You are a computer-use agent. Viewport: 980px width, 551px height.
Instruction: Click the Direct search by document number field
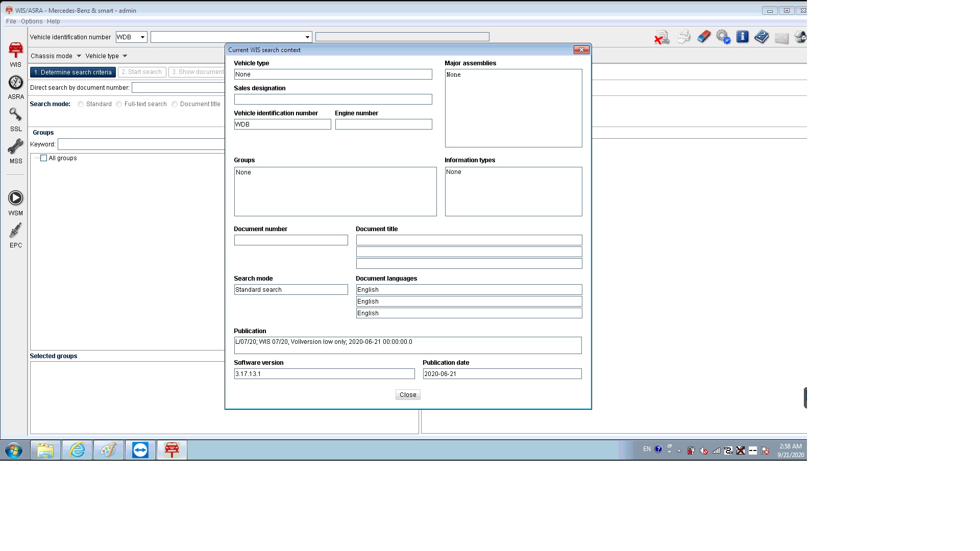[178, 88]
